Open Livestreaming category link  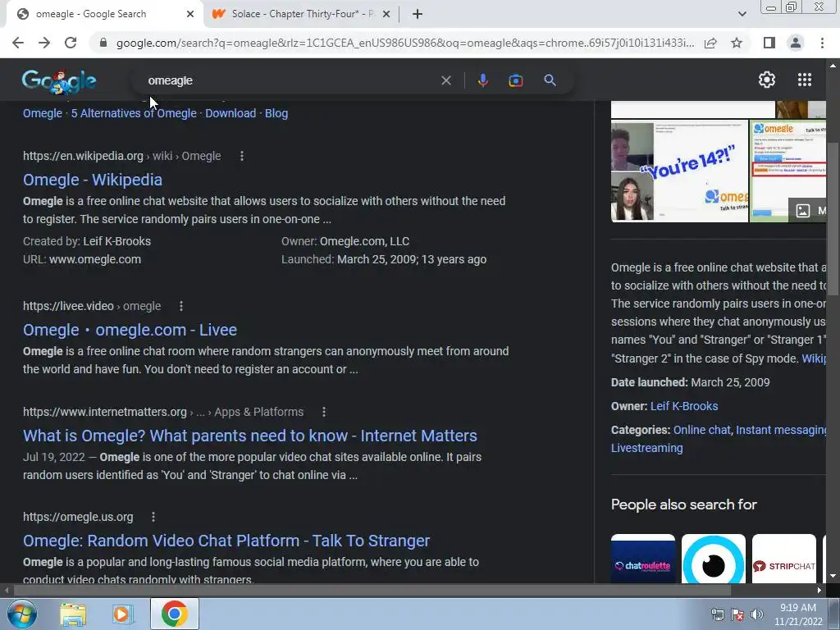[647, 449]
